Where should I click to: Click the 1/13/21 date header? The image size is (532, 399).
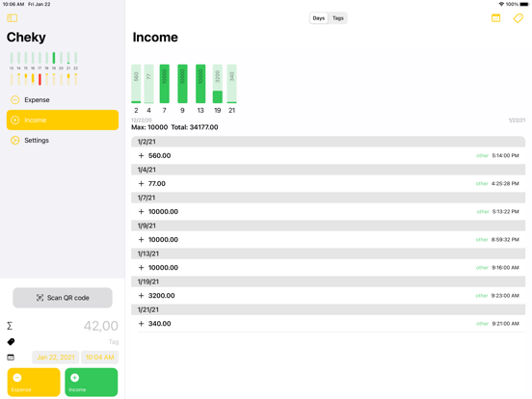tap(328, 253)
